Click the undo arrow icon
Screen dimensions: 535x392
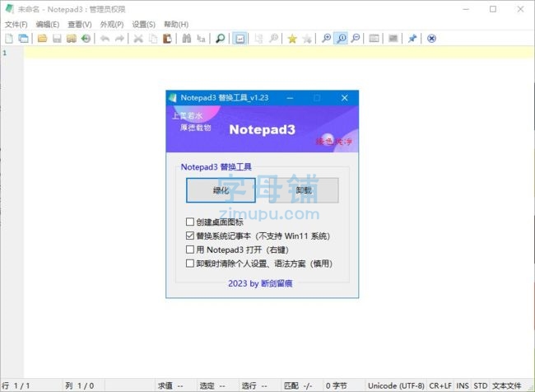105,39
